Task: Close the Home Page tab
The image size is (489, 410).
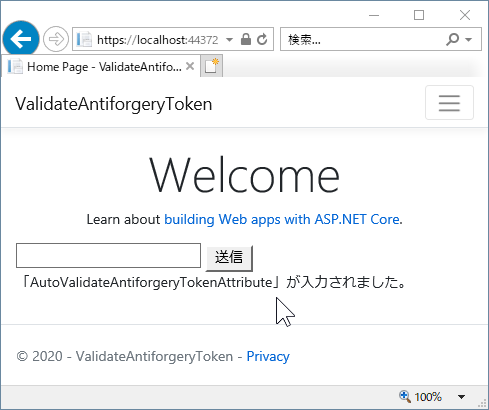Action: [x=190, y=66]
